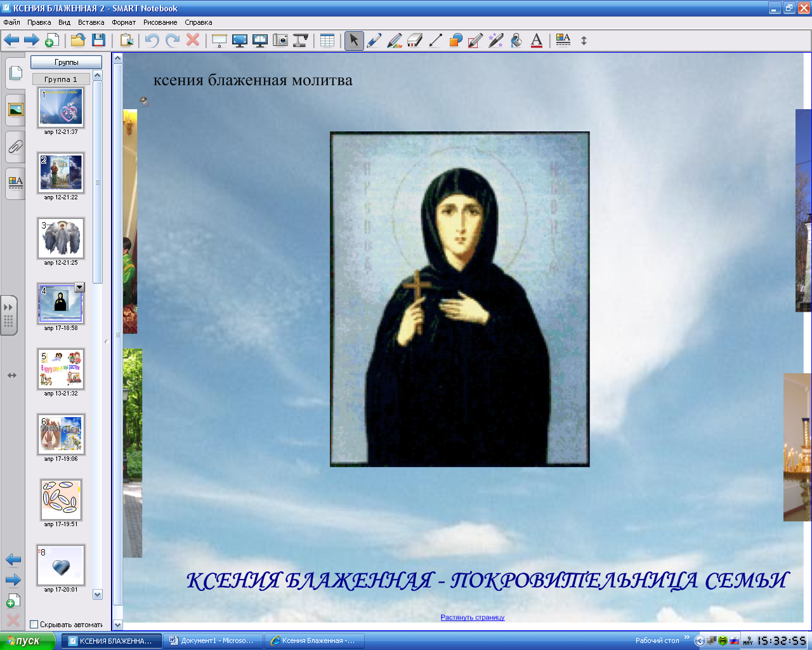Screen dimensions: 812x650
Task: Open the Правка menu
Action: pyautogui.click(x=39, y=22)
